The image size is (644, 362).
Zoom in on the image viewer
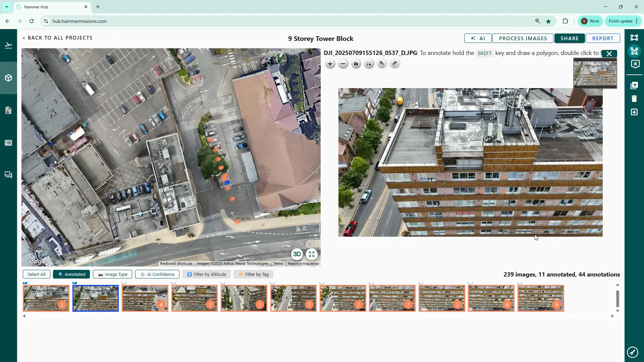tap(330, 64)
